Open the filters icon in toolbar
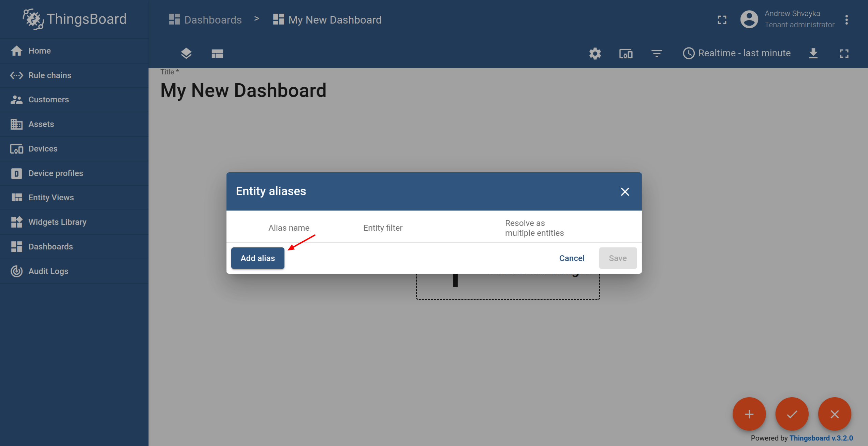The image size is (868, 446). pos(656,54)
